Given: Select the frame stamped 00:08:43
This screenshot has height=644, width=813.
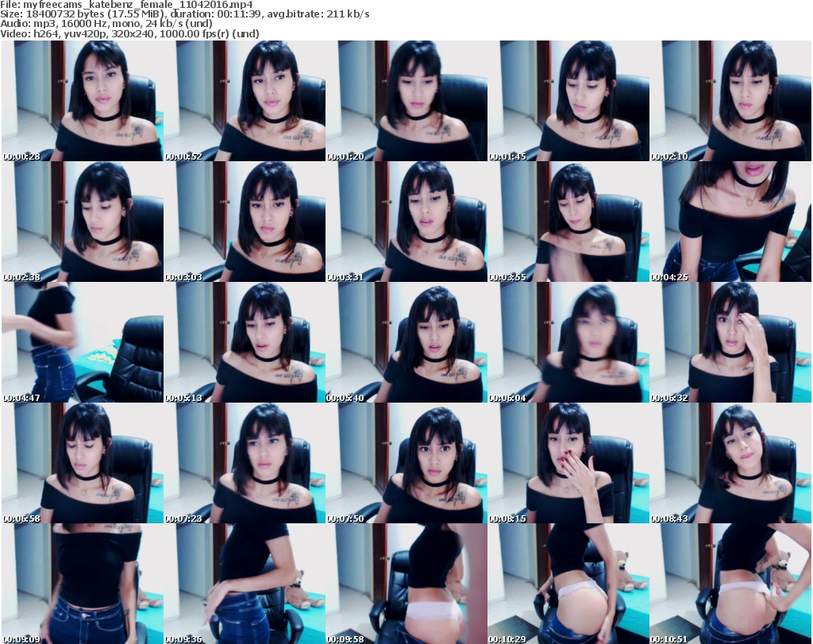Looking at the screenshot, I should (x=730, y=463).
